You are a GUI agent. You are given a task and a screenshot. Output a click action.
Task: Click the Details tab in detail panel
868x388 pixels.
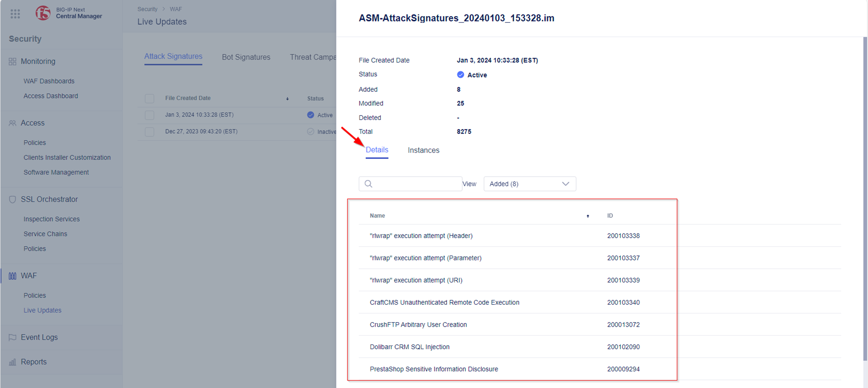(x=377, y=150)
